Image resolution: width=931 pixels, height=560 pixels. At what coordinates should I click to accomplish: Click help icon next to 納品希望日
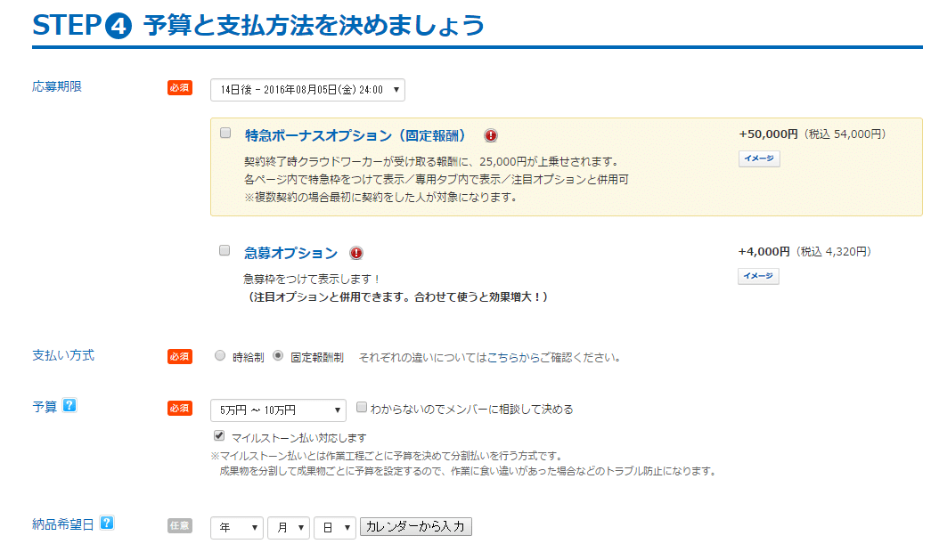(106, 523)
